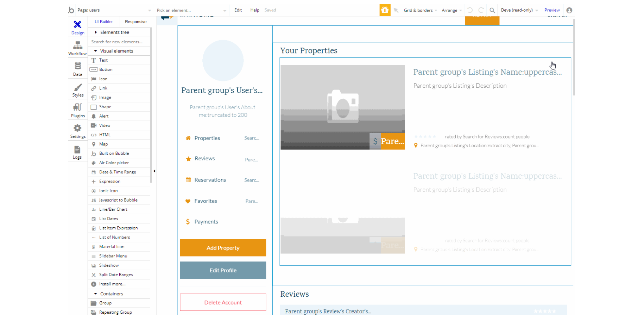Open the Edit menu
644x320 pixels.
(x=238, y=10)
